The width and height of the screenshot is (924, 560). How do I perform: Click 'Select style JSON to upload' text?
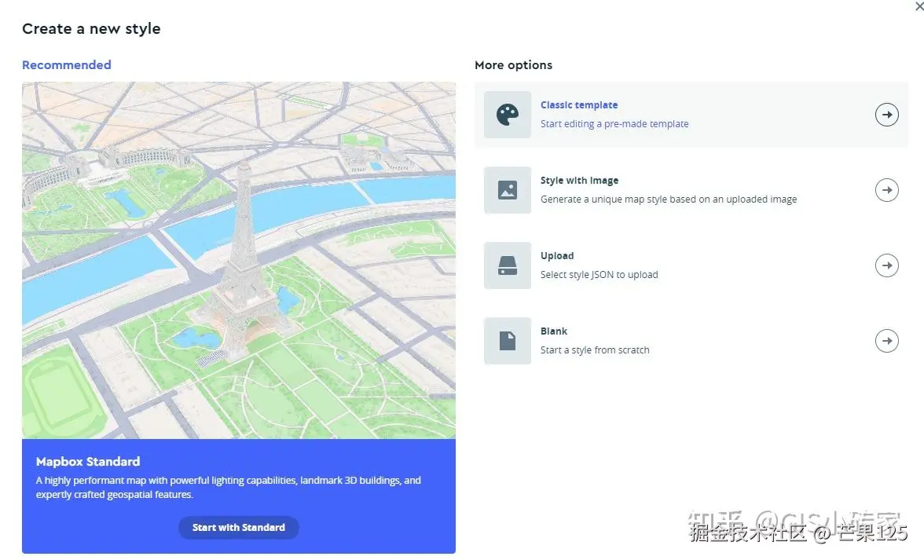coord(599,274)
